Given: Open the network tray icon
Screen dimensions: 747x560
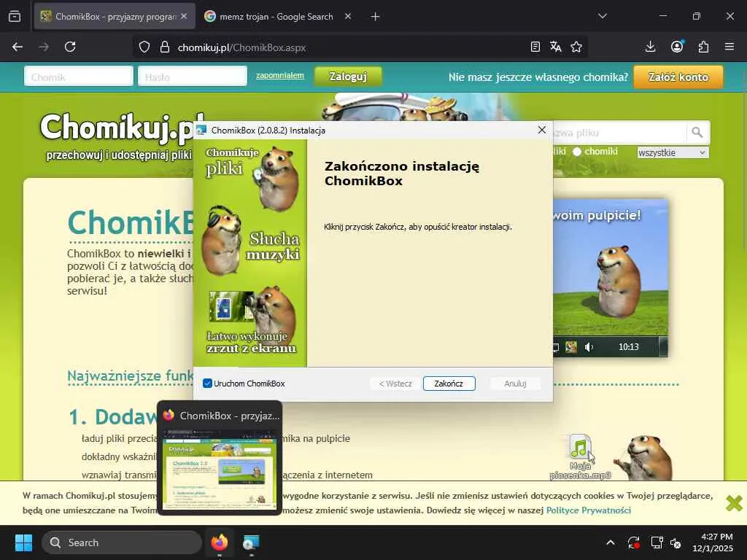Looking at the screenshot, I should pos(657,542).
